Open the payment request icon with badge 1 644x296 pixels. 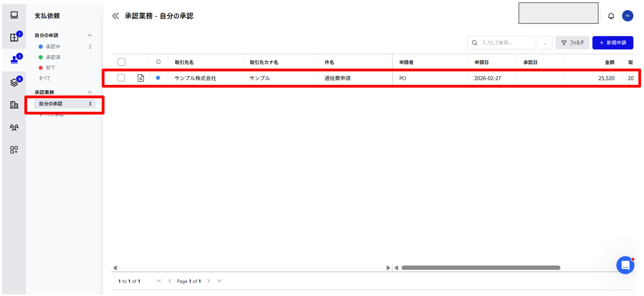(x=14, y=37)
